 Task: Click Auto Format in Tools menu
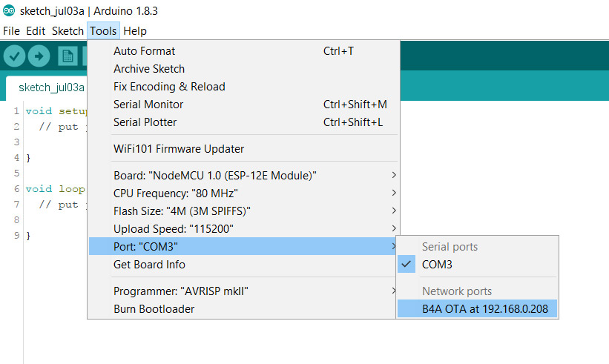point(145,51)
